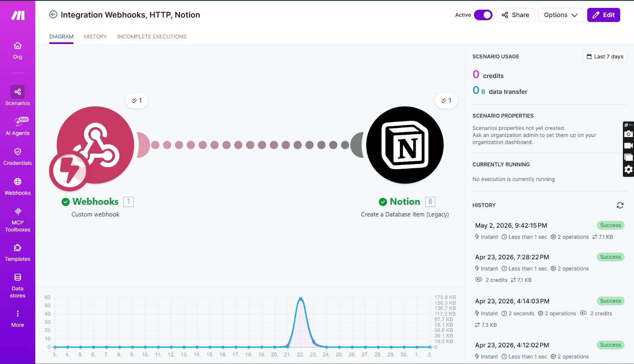Viewport: 634px width, 364px height.
Task: Click the Webhooks custom webhook module
Action: [95, 145]
